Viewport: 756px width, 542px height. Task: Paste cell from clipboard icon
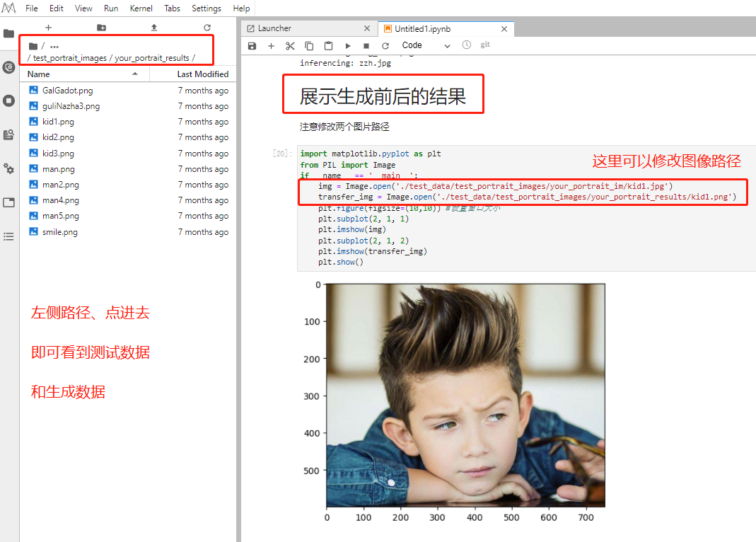(x=328, y=46)
